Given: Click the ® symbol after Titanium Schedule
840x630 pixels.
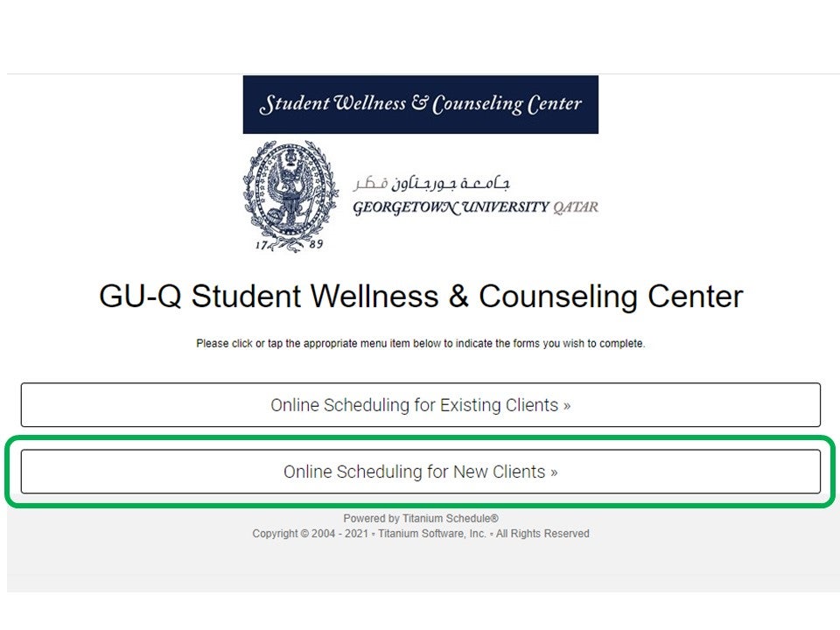Looking at the screenshot, I should click(494, 518).
